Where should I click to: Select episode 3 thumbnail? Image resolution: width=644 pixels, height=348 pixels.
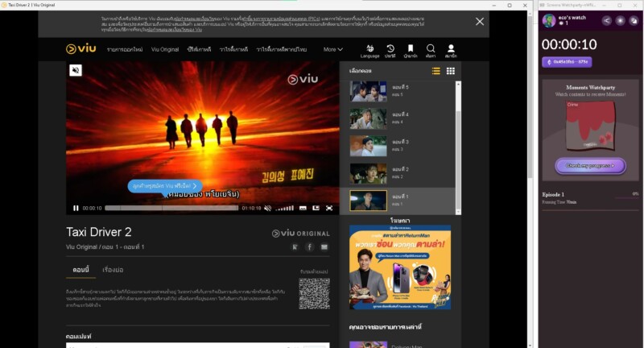[x=369, y=146]
